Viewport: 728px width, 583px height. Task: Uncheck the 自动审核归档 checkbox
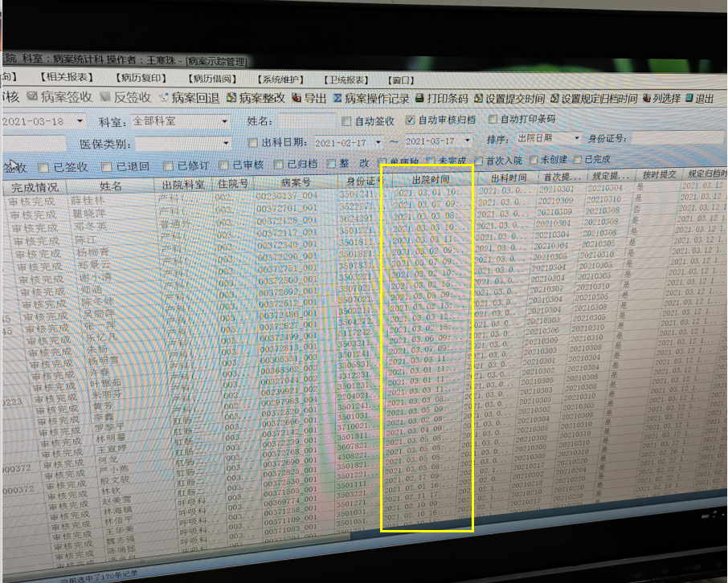[x=410, y=120]
